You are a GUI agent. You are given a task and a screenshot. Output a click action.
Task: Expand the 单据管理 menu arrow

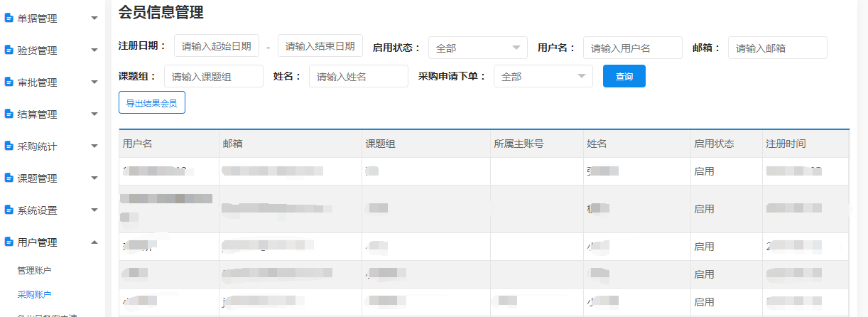click(94, 18)
